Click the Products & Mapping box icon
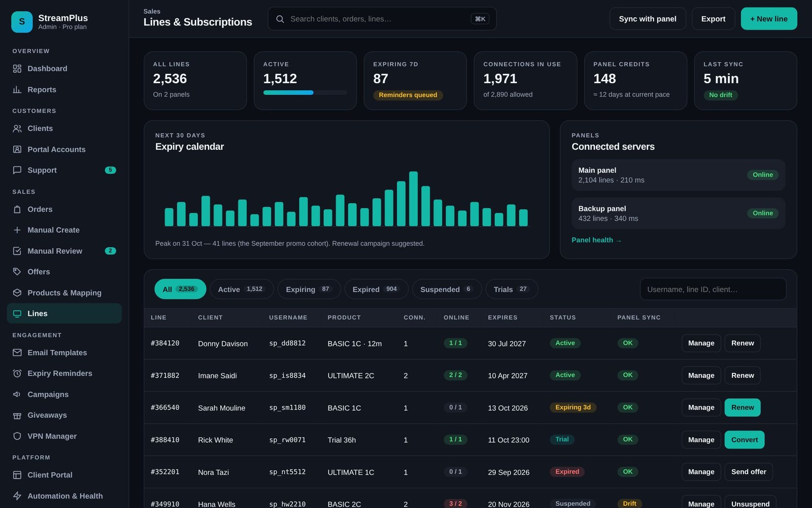 [17, 293]
